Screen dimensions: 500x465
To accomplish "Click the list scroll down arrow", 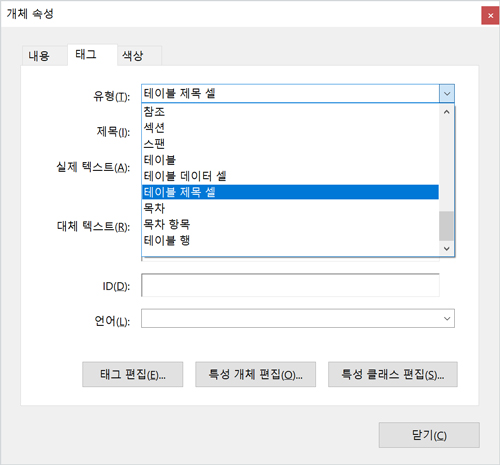I will coord(447,248).
